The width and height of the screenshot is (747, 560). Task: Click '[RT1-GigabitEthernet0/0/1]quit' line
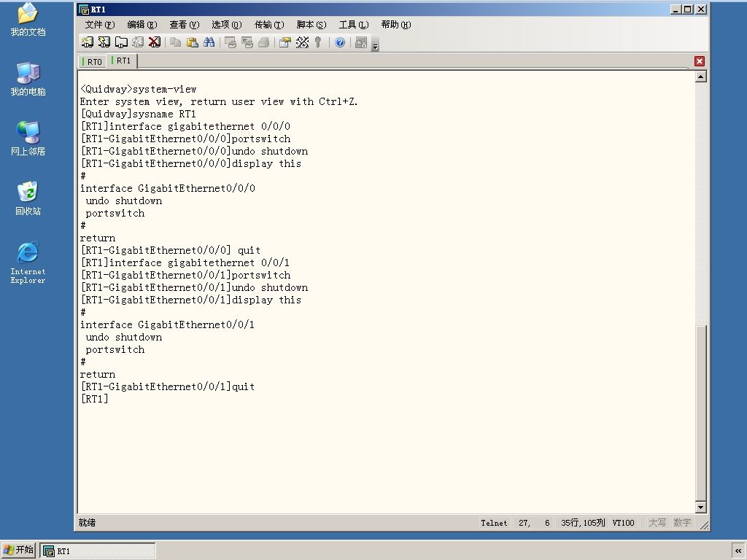(168, 386)
